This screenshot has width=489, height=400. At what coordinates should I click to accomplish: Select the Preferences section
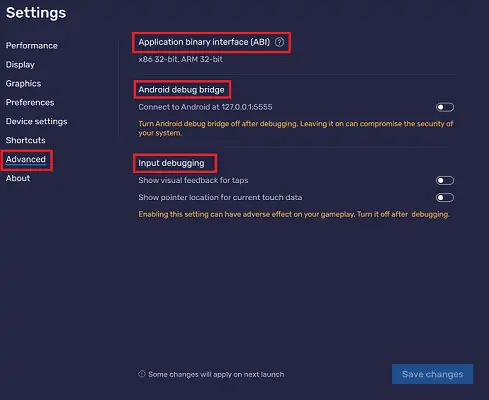tap(30, 103)
